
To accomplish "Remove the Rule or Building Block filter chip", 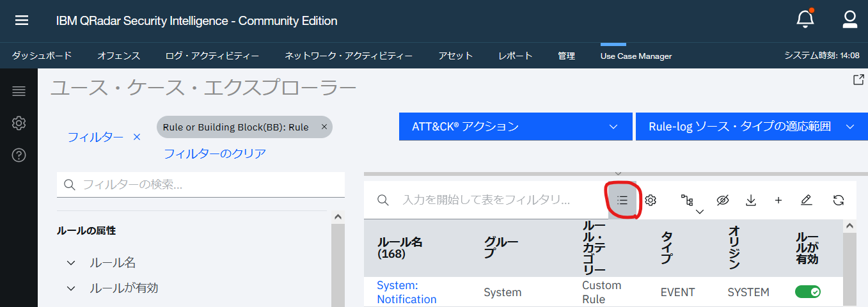I will [324, 127].
